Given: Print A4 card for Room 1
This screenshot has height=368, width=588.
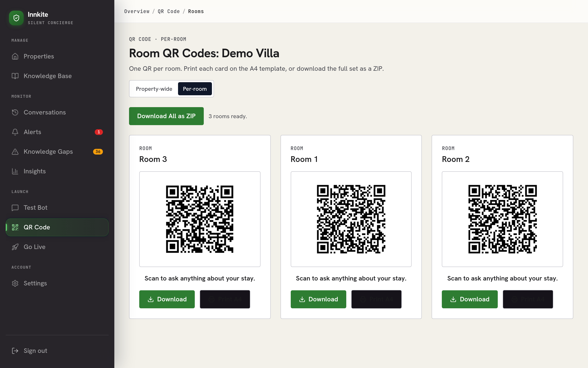Looking at the screenshot, I should [x=376, y=299].
